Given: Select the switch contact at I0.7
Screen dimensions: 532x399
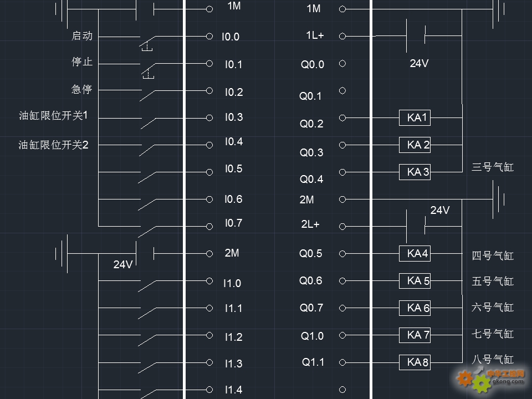Looking at the screenshot, I should click(147, 232).
